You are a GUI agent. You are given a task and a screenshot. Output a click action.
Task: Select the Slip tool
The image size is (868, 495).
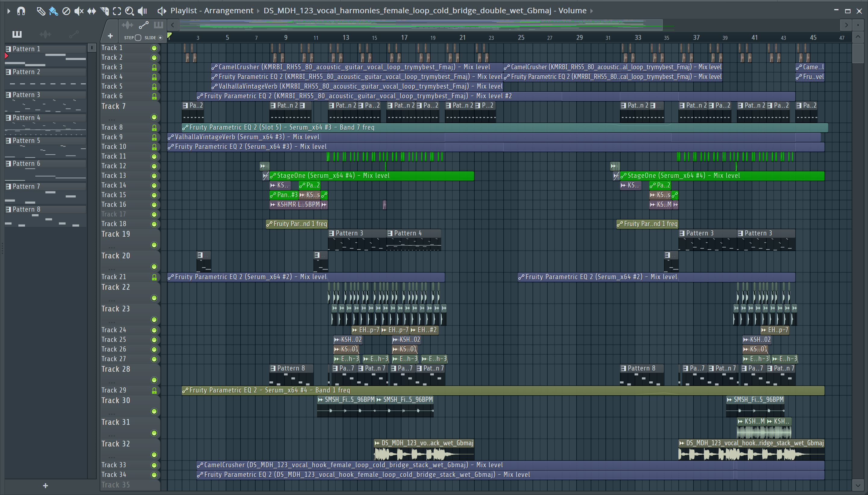click(91, 11)
